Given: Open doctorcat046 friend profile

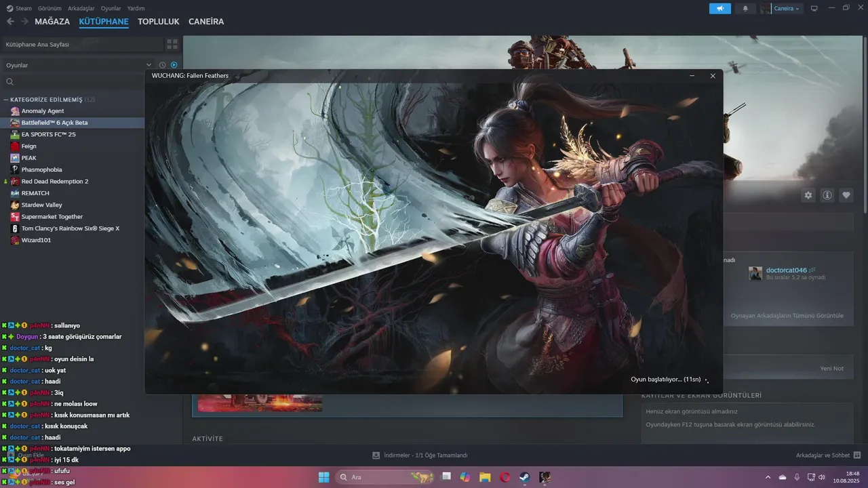Looking at the screenshot, I should pos(786,270).
